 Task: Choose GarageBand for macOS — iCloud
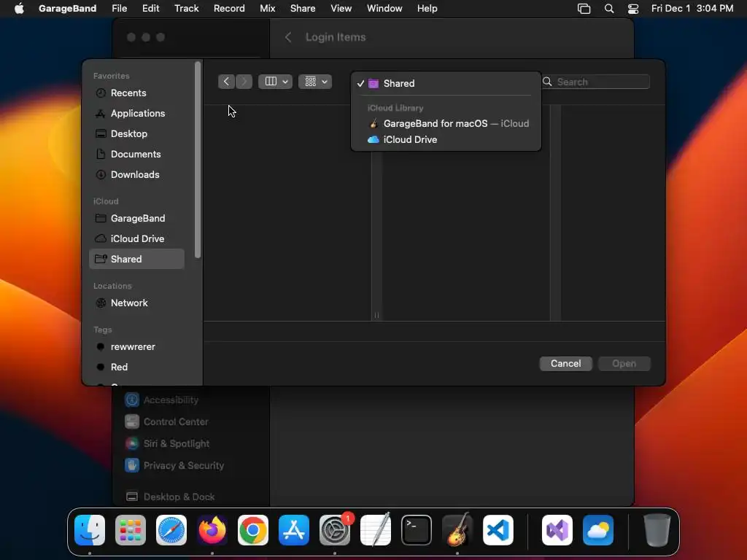tap(446, 123)
